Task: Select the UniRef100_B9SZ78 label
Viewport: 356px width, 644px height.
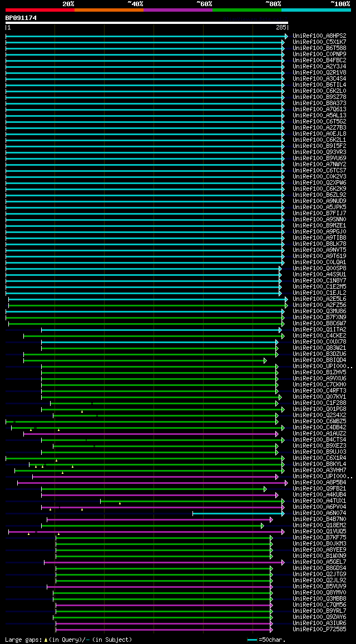Action: point(319,97)
